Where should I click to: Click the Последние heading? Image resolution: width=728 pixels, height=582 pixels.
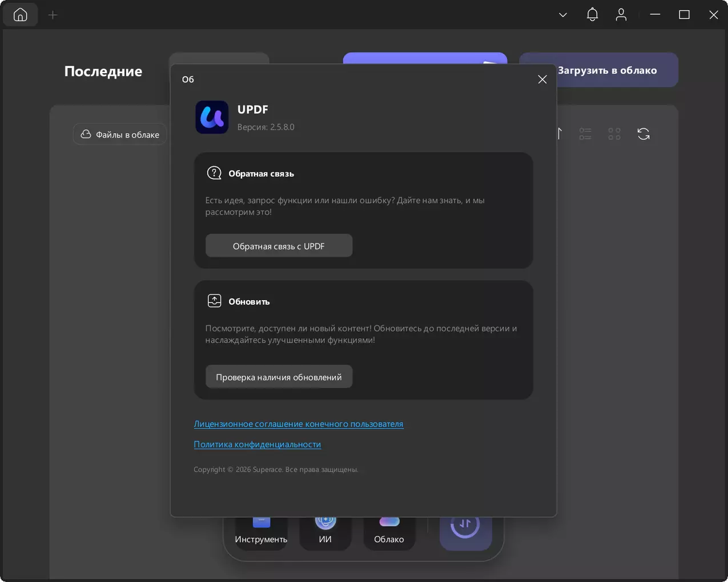[103, 71]
